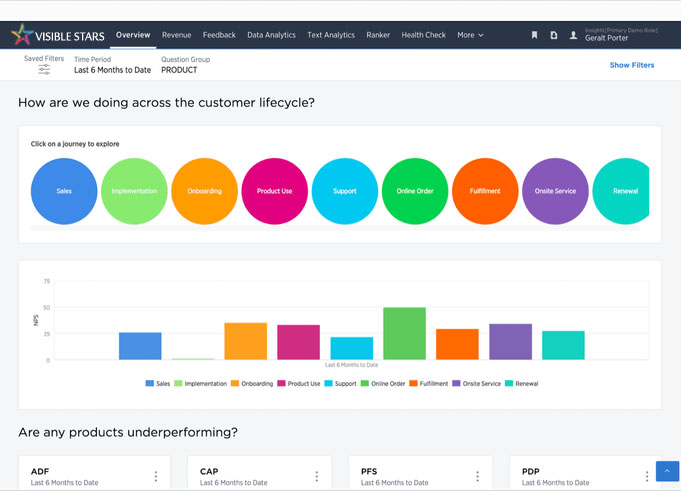Toggle Renewal legend entry in chart

[521, 383]
